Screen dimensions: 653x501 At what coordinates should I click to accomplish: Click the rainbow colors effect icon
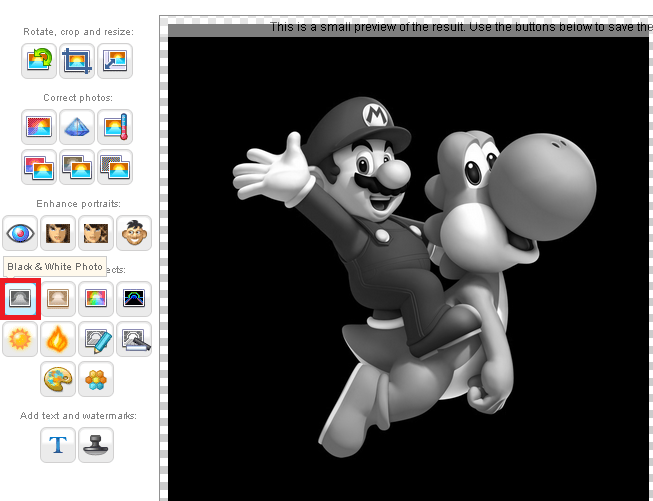[96, 299]
